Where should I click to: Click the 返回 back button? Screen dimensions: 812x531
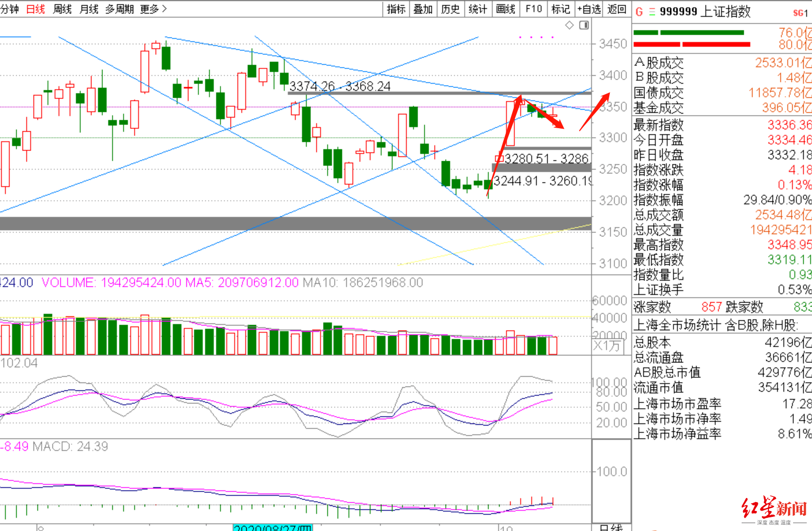(x=617, y=9)
